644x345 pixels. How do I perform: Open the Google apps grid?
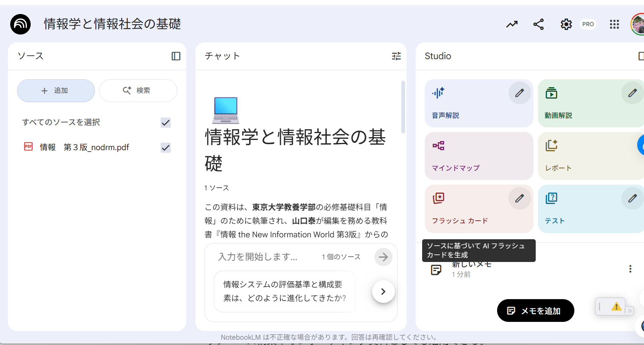614,24
